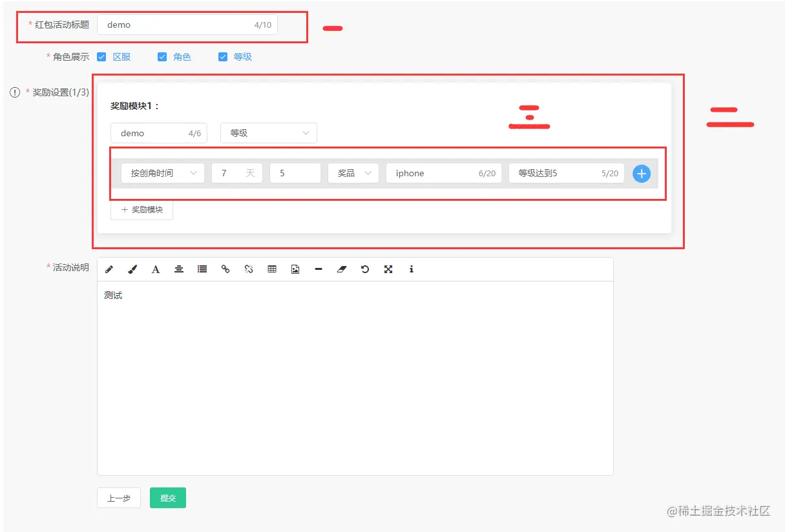Open the 奖品 type dropdown
Viewport: 785px width, 532px height.
click(x=353, y=173)
